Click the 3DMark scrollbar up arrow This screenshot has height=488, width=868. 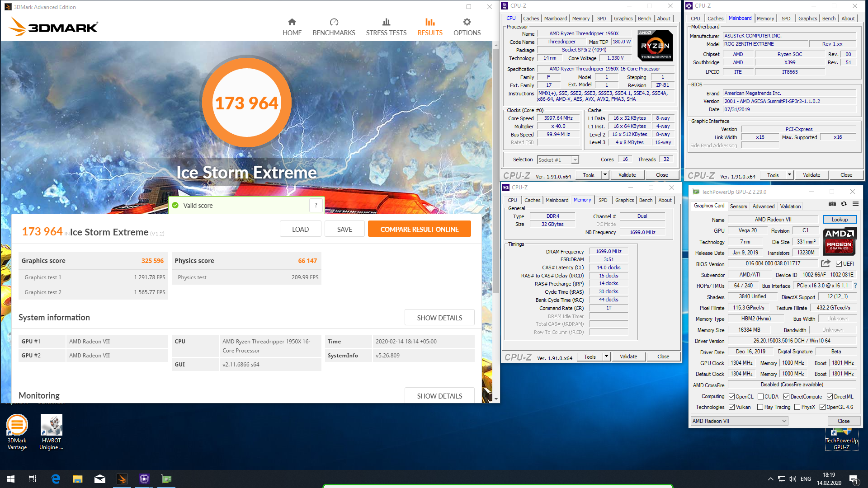click(x=496, y=45)
